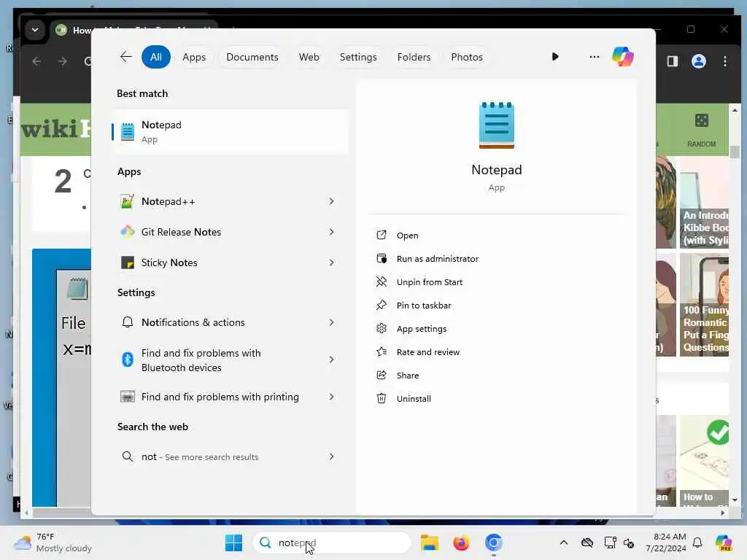Switch to the Web filter tab
The width and height of the screenshot is (747, 560).
[309, 57]
